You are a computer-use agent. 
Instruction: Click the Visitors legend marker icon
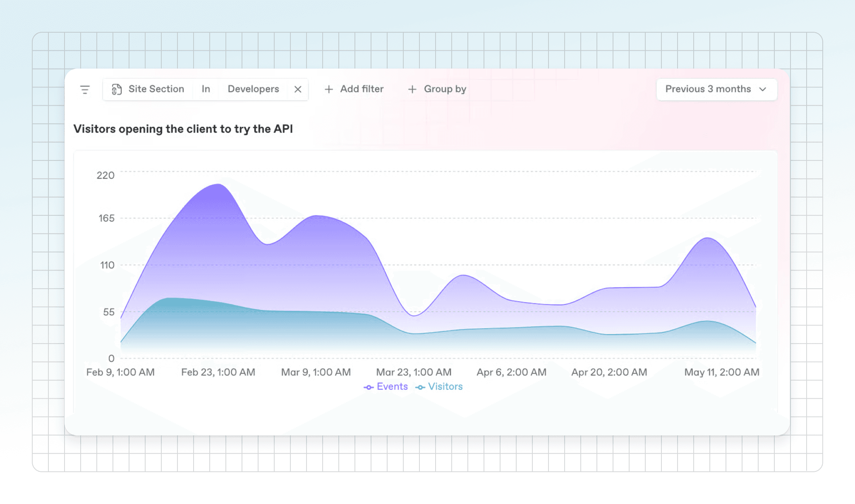420,387
